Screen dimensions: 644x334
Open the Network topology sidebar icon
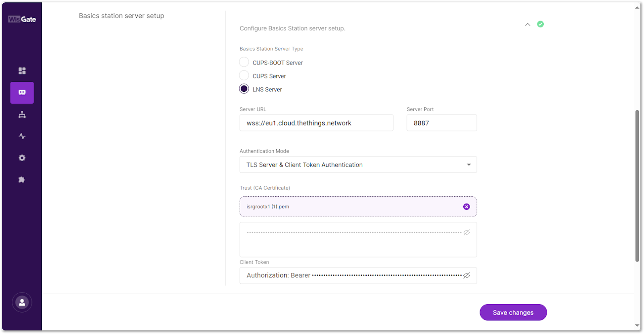22,115
